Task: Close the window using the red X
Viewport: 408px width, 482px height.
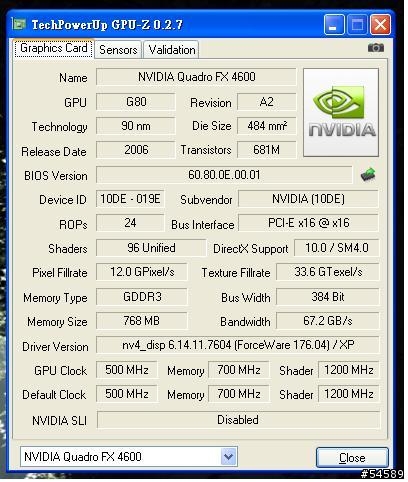Action: pos(380,24)
